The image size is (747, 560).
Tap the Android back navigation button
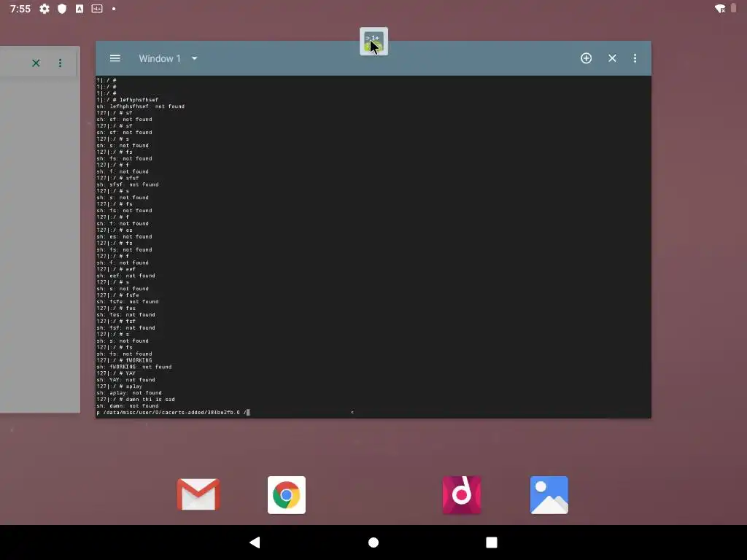pos(255,542)
